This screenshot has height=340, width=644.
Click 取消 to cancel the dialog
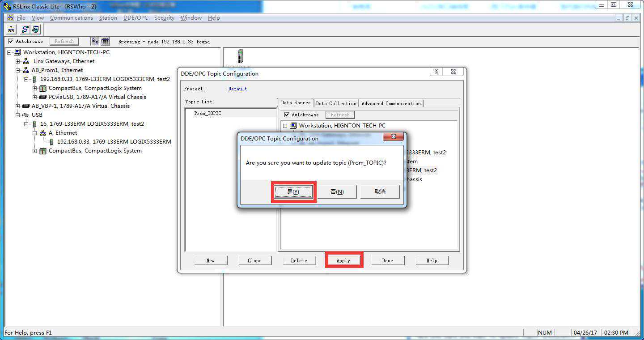[x=380, y=192]
